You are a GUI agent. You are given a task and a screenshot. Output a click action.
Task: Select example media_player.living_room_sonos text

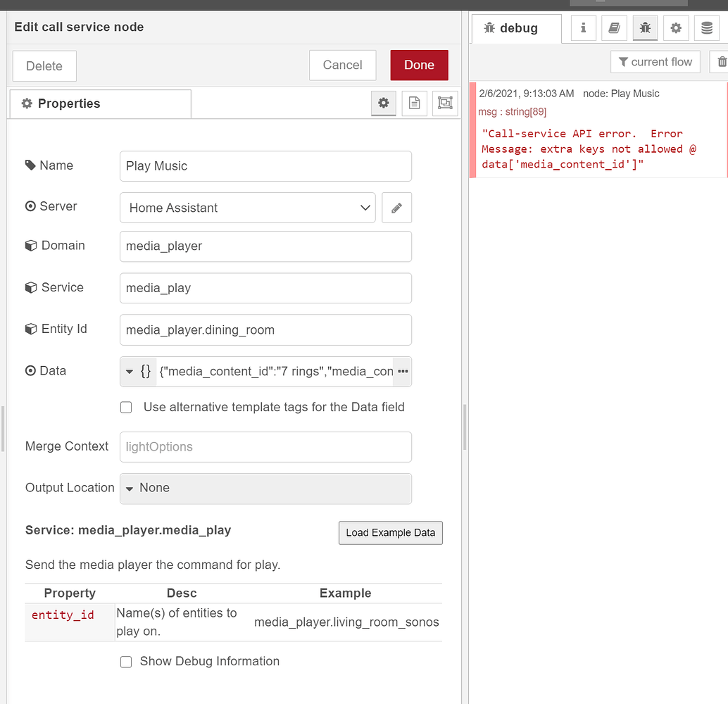346,622
